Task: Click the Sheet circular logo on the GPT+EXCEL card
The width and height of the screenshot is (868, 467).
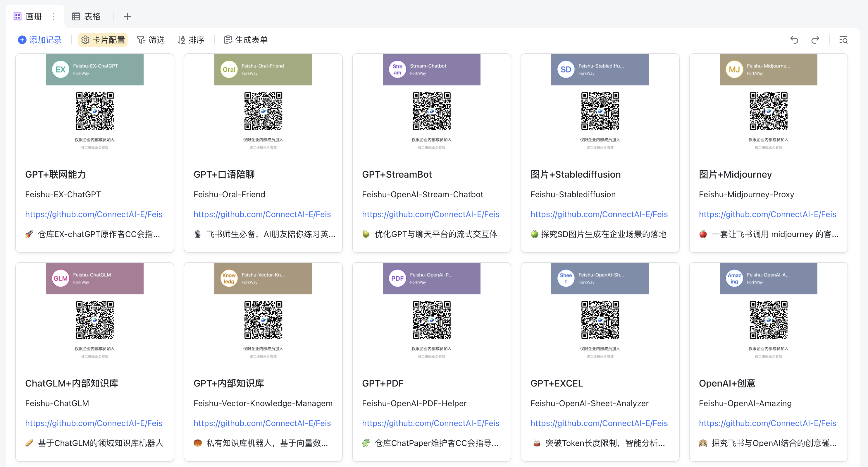Action: (566, 278)
